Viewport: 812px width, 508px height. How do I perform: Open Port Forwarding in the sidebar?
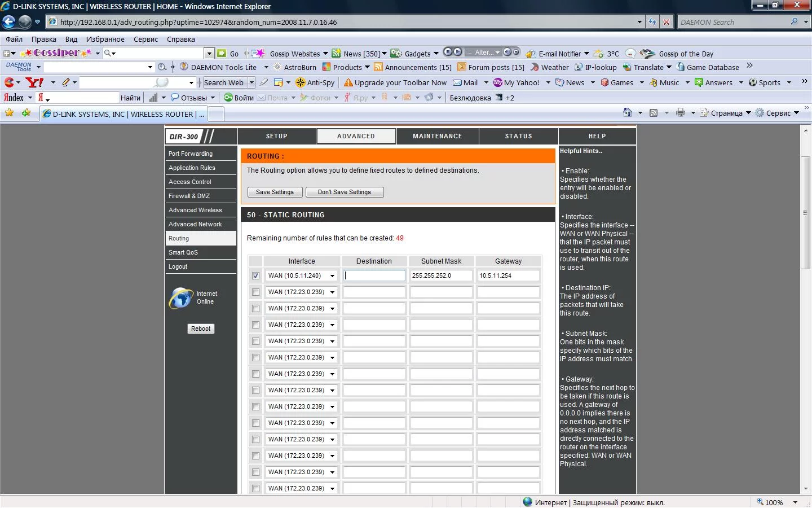(x=191, y=154)
